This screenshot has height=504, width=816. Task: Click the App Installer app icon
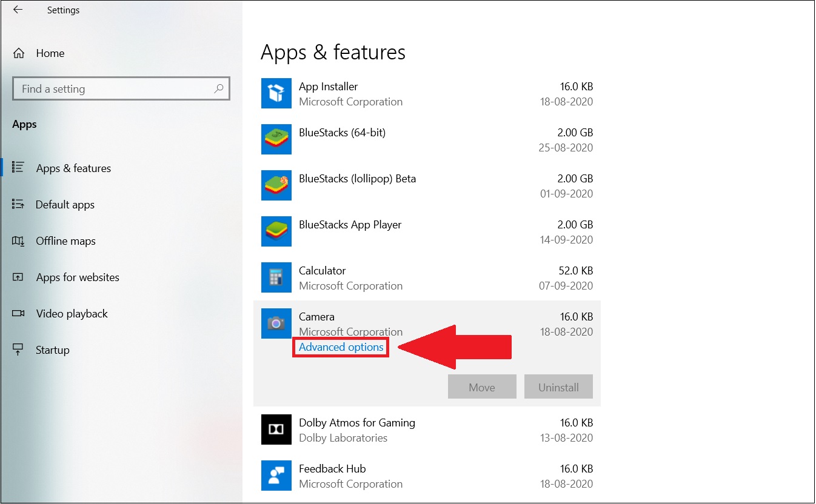pos(276,93)
